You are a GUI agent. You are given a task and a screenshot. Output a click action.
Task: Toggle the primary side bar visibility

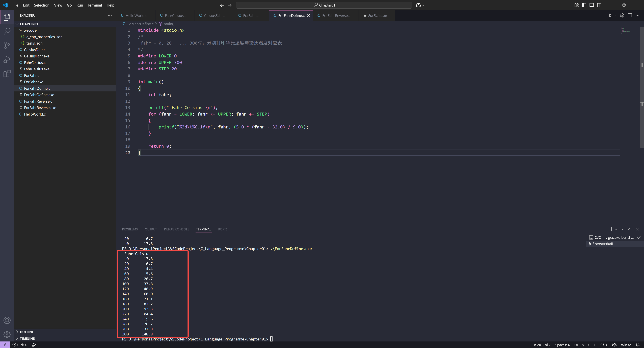584,5
